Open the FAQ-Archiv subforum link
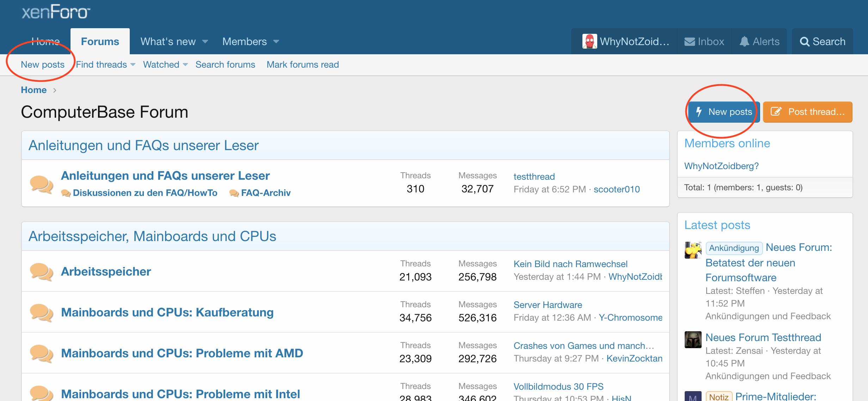Image resolution: width=868 pixels, height=401 pixels. (265, 193)
